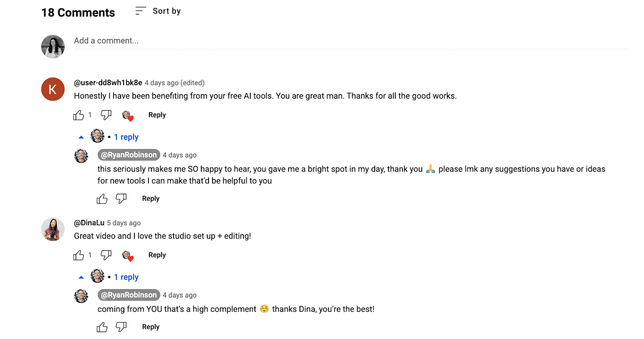Open @DinaLu's channel name
The width and height of the screenshot is (644, 339).
coord(88,223)
